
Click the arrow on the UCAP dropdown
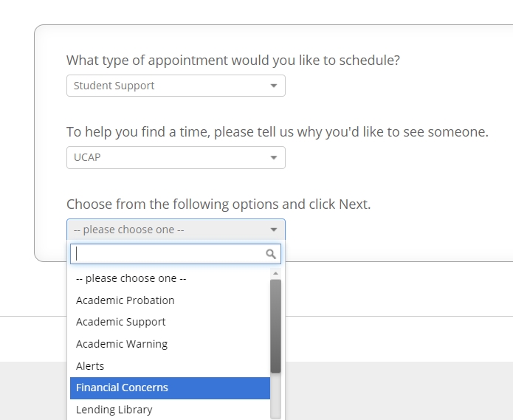pyautogui.click(x=273, y=157)
